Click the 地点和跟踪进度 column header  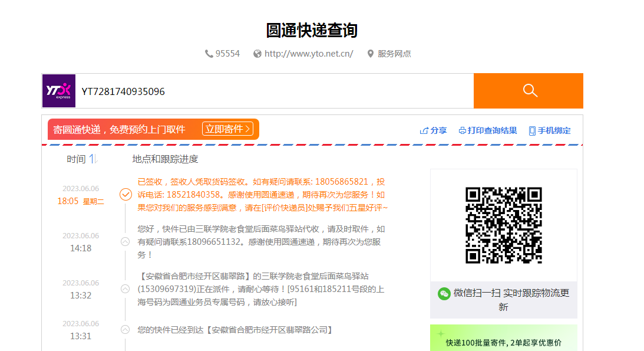[x=165, y=159]
